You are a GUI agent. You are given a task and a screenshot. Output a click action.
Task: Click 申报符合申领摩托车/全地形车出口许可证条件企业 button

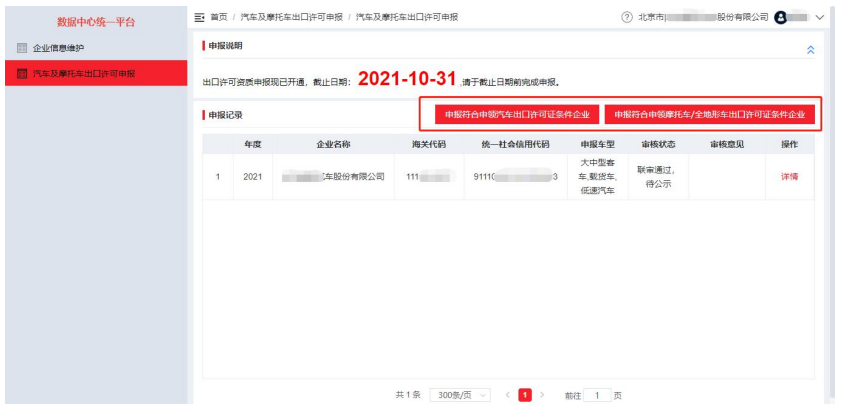(709, 115)
